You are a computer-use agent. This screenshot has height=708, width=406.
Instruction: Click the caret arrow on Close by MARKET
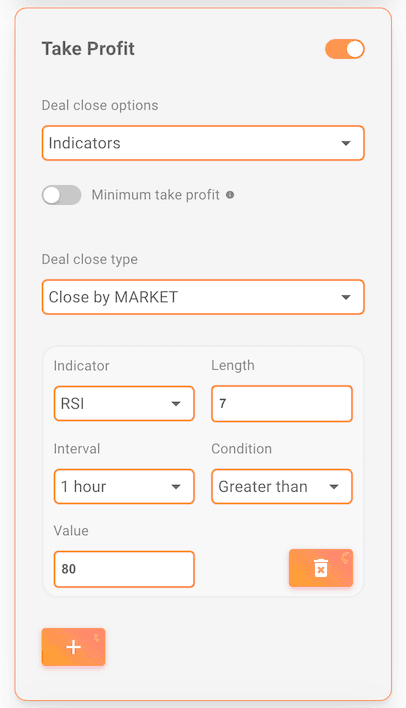(346, 298)
